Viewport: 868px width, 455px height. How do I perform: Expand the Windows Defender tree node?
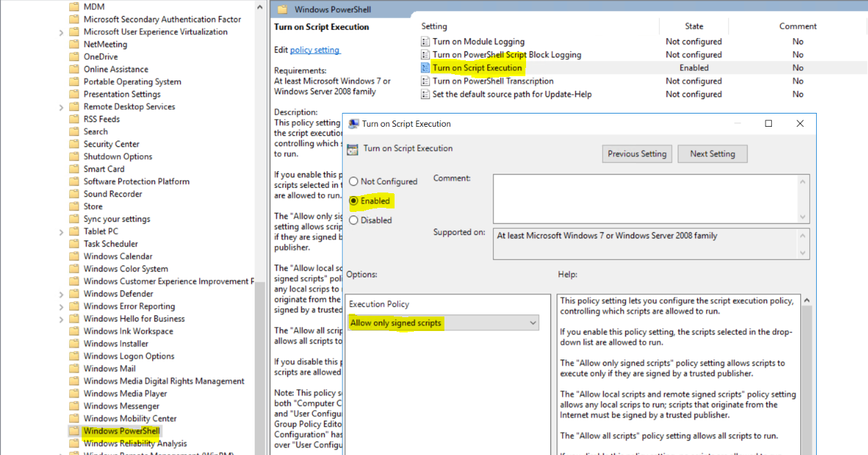(62, 294)
